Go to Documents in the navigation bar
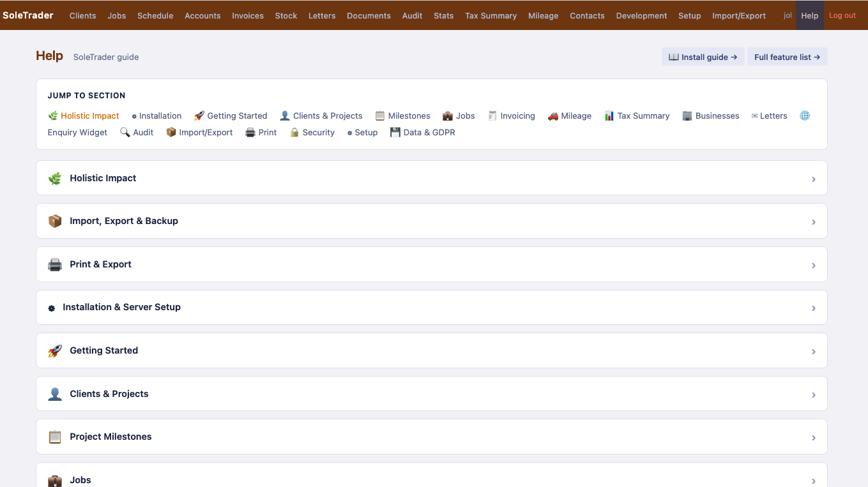 pyautogui.click(x=369, y=15)
